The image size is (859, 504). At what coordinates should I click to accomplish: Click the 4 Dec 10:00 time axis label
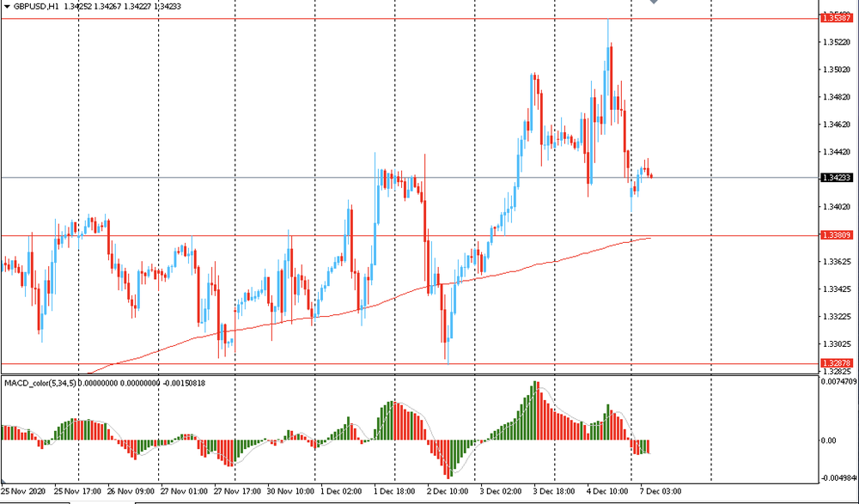pos(606,491)
